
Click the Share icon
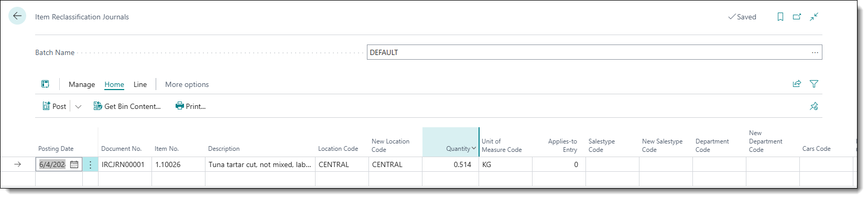click(797, 84)
